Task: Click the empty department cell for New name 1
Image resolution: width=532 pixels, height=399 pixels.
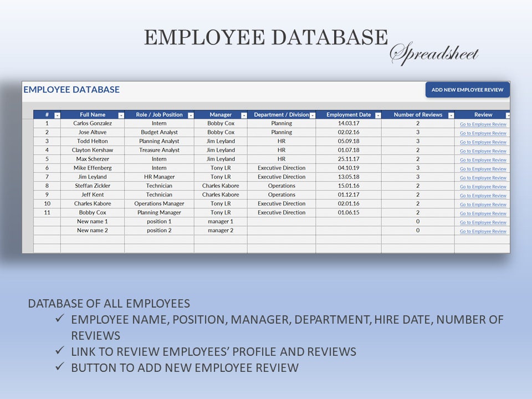Action: pyautogui.click(x=282, y=222)
